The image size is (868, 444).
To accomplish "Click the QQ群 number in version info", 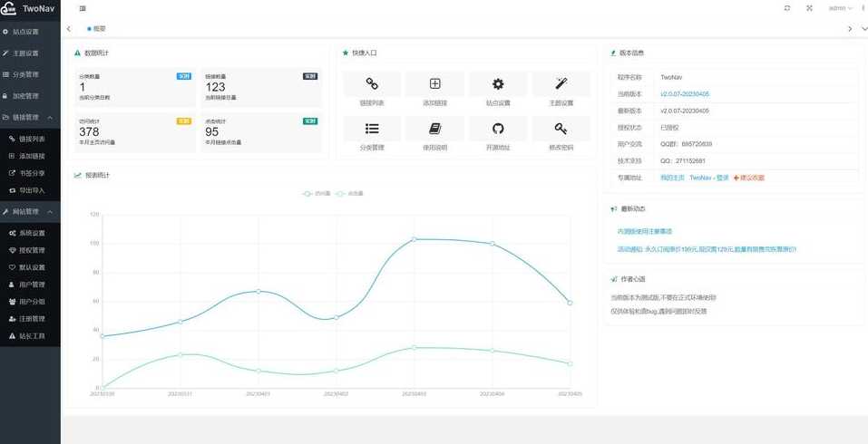I will coord(687,144).
